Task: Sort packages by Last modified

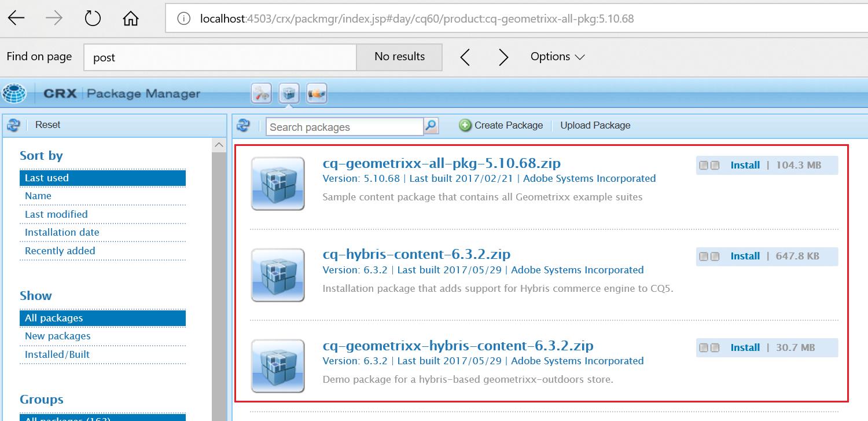Action: point(102,214)
